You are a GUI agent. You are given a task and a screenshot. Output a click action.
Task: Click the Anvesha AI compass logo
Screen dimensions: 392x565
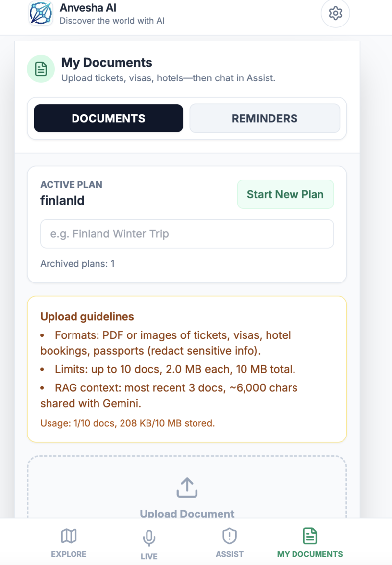pos(41,14)
